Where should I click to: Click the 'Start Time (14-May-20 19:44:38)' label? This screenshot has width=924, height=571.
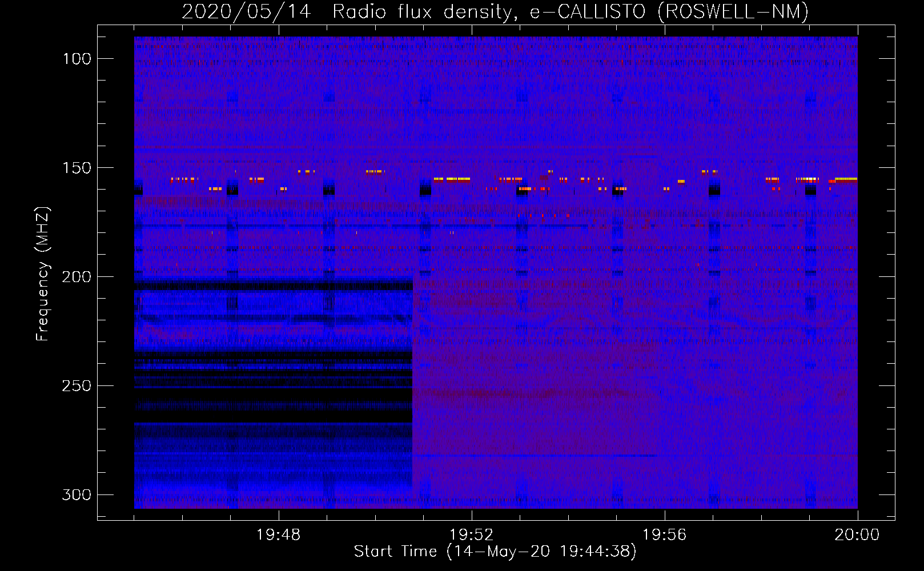tap(495, 552)
